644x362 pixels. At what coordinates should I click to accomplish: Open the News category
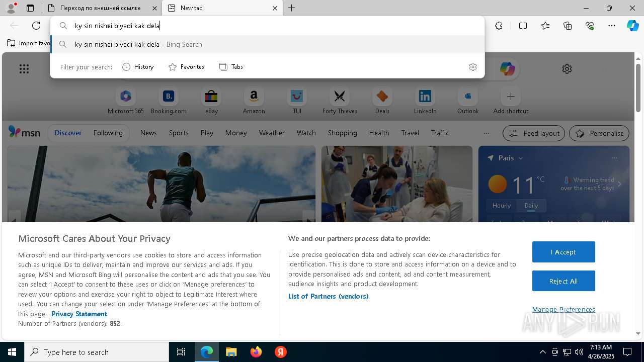pyautogui.click(x=148, y=133)
